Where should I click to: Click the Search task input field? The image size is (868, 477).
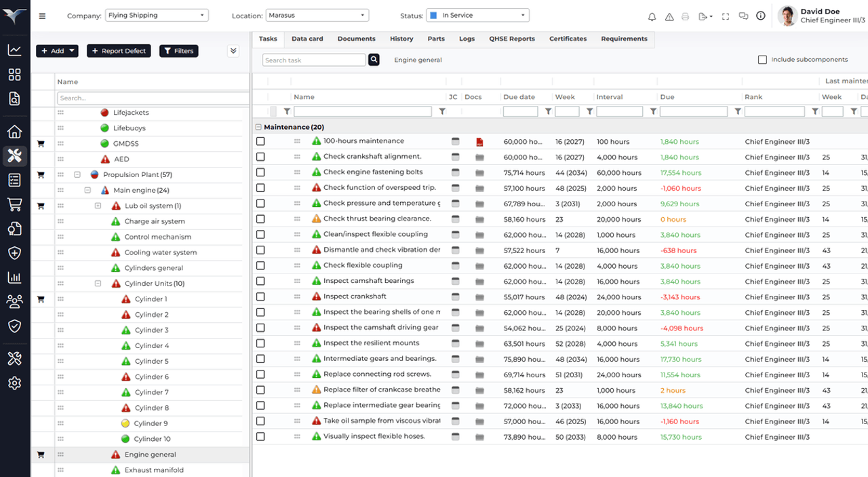314,60
